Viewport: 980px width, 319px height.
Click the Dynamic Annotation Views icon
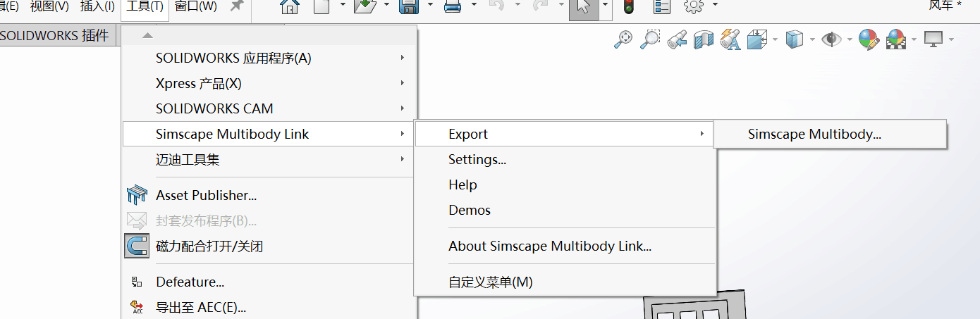pos(730,39)
